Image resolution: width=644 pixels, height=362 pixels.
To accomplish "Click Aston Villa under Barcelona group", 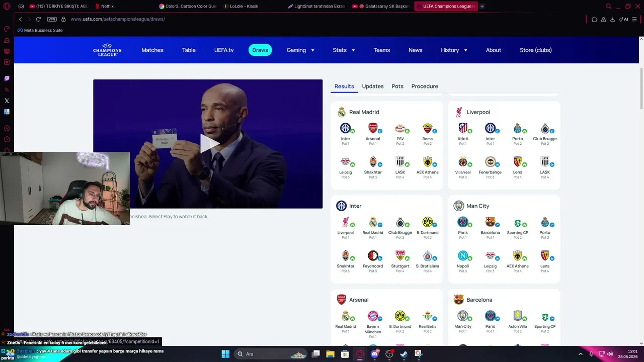I will (x=517, y=321).
